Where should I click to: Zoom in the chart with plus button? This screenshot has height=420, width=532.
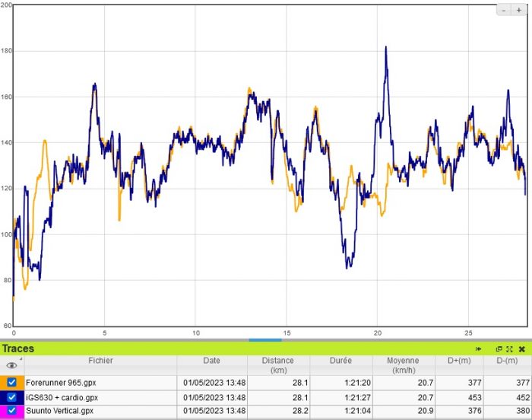coord(518,10)
